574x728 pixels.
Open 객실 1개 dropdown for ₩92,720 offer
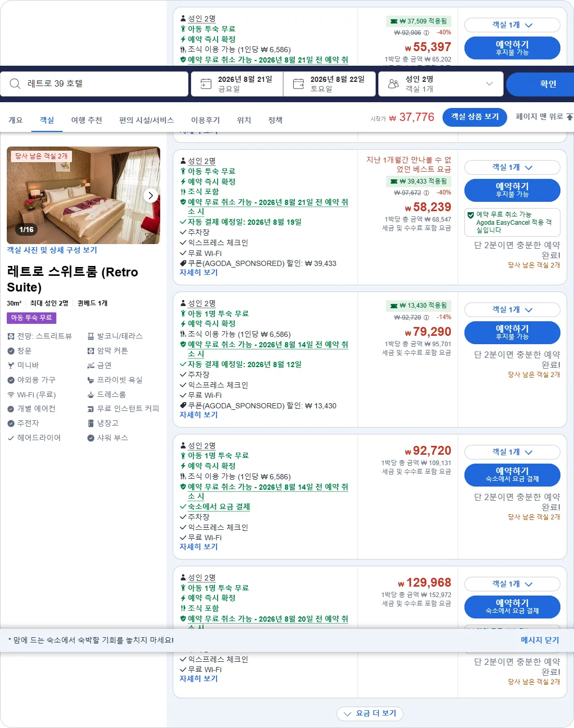pos(512,452)
